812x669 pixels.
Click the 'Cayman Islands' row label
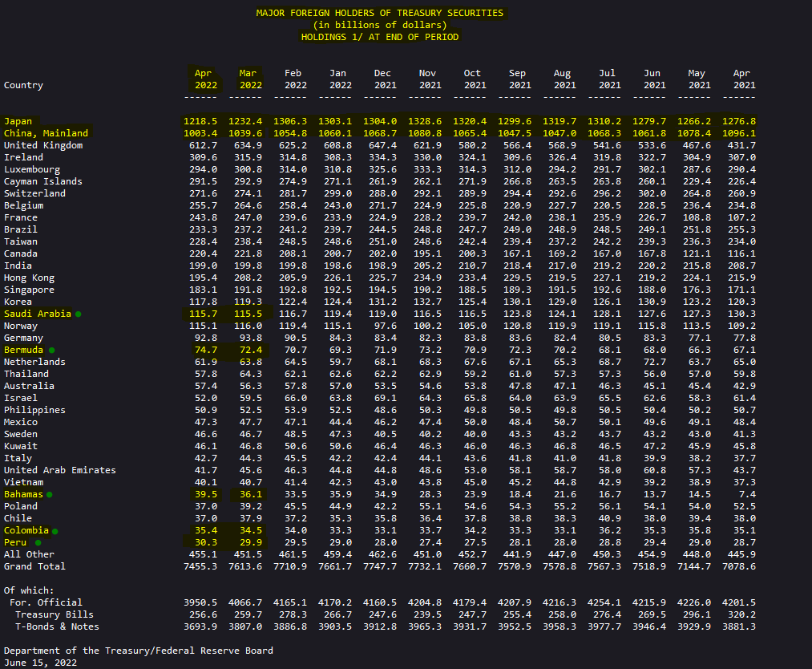click(x=43, y=181)
